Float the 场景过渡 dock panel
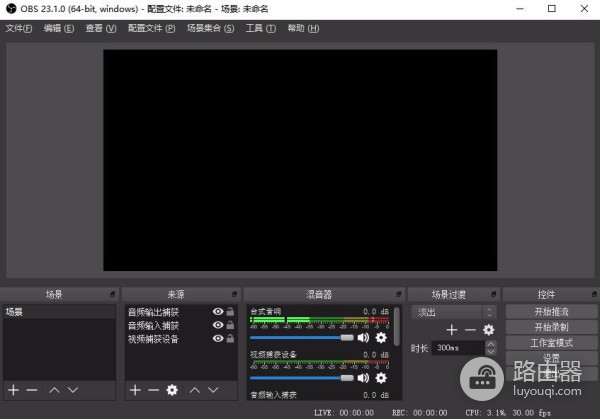600x419 pixels. [494, 294]
